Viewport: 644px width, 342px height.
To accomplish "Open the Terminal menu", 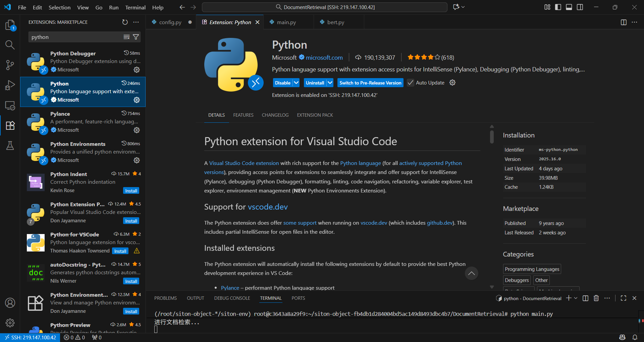I will pyautogui.click(x=135, y=7).
